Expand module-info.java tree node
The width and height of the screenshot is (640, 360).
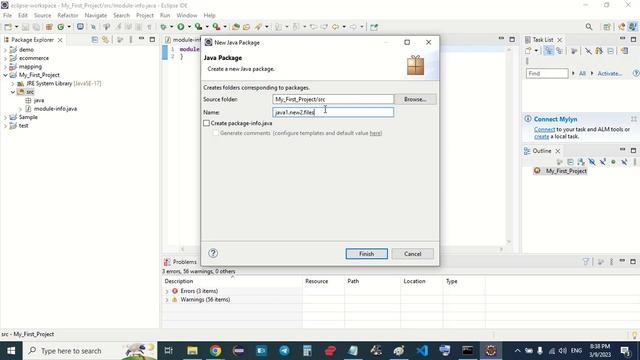[x=20, y=109]
